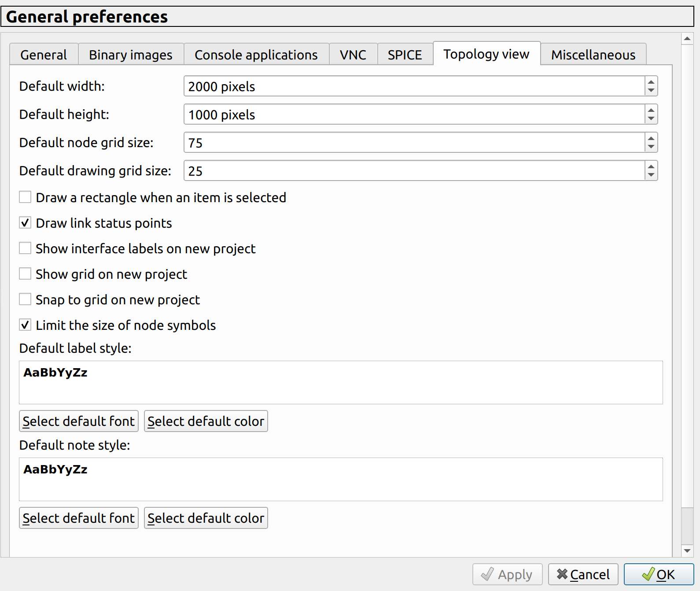Screen dimensions: 700x591
Task: Enable drawing a rectangle when item selected
Action: [25, 197]
